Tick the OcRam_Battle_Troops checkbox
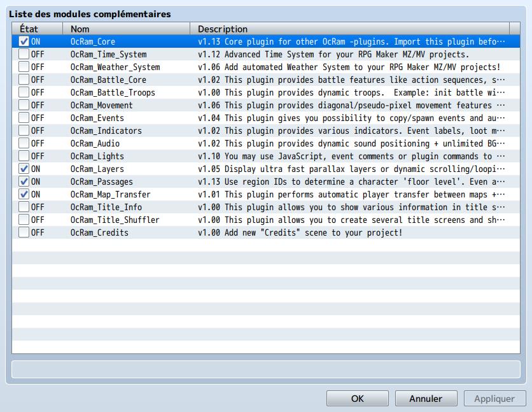Viewport: 532px width, 412px height. [x=24, y=92]
